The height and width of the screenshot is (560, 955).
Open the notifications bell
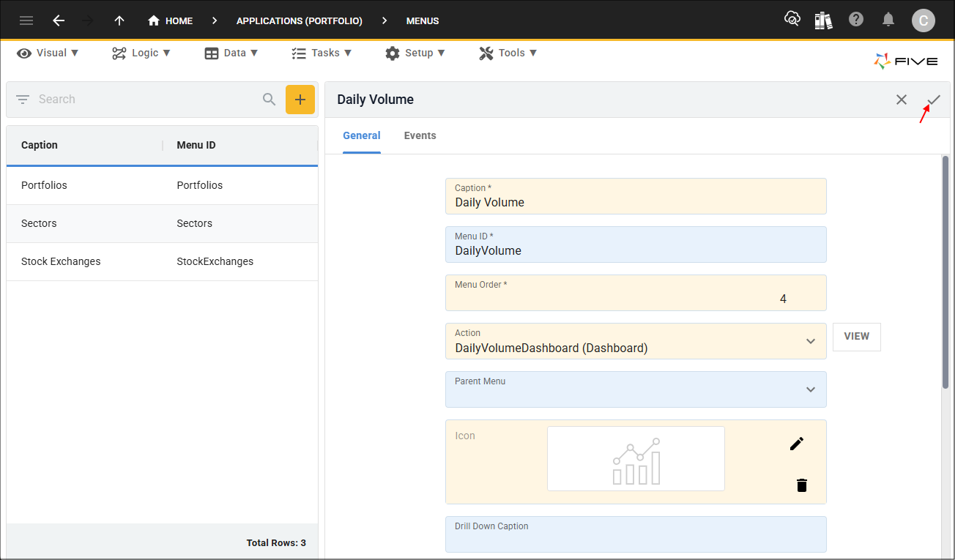[x=888, y=20]
